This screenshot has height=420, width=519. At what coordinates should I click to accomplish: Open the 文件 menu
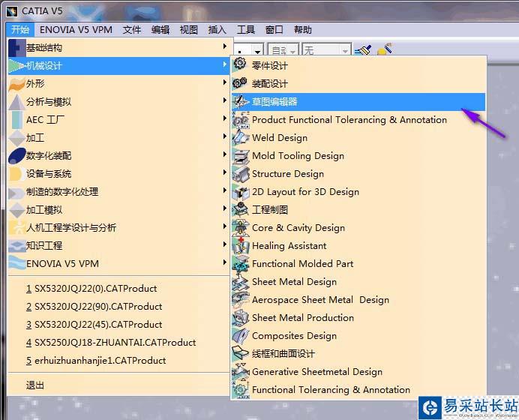pos(132,30)
